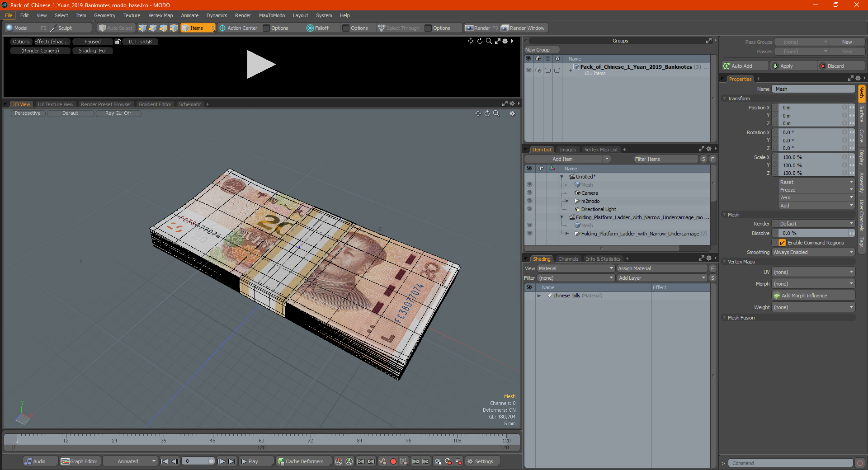
Task: Click the Render Window icon button
Action: pyautogui.click(x=505, y=28)
